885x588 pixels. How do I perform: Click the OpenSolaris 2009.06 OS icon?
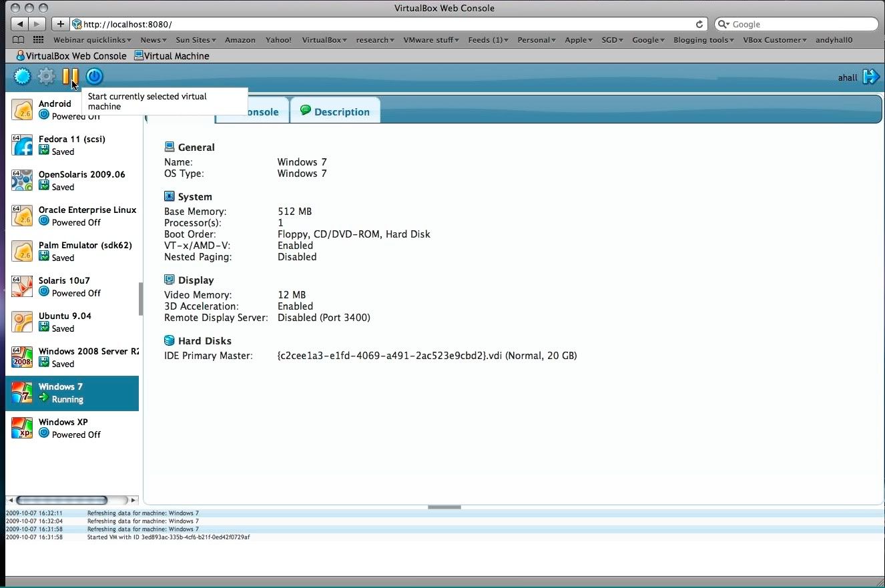click(22, 180)
